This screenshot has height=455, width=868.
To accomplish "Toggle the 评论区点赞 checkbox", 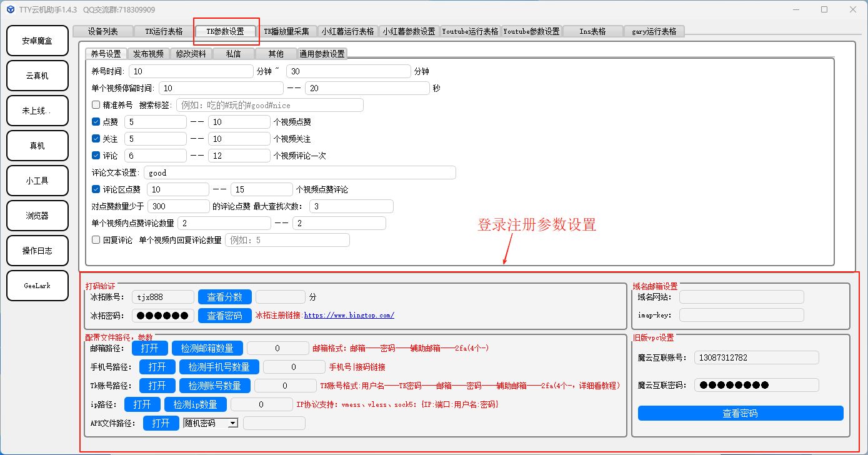I will coord(96,189).
